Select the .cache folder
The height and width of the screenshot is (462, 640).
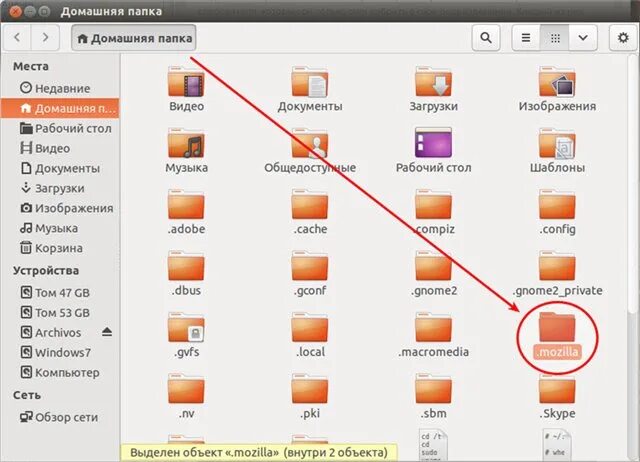click(310, 205)
